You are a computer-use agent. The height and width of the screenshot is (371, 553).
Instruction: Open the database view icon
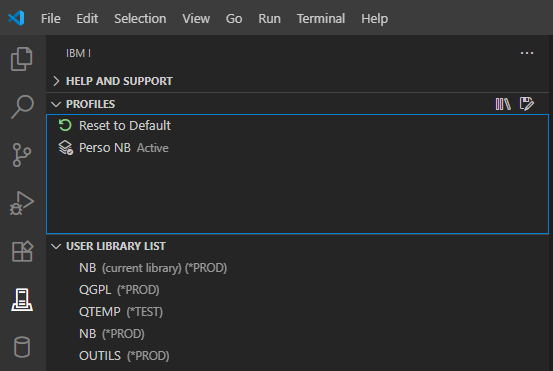(22, 347)
